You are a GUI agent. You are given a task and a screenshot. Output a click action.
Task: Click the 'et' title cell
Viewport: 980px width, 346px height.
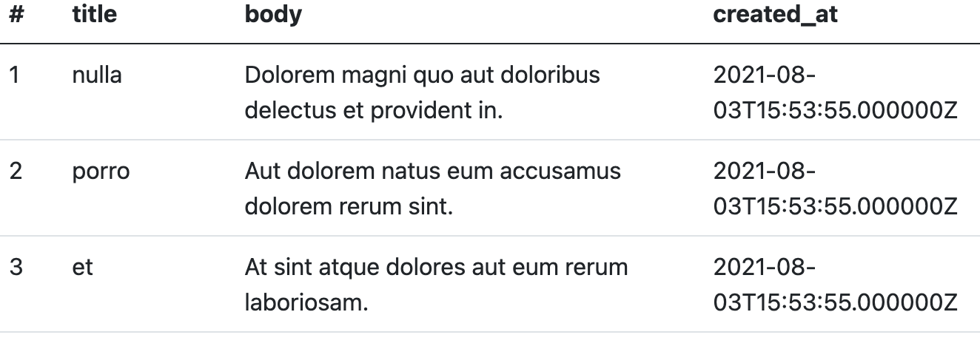point(83,268)
